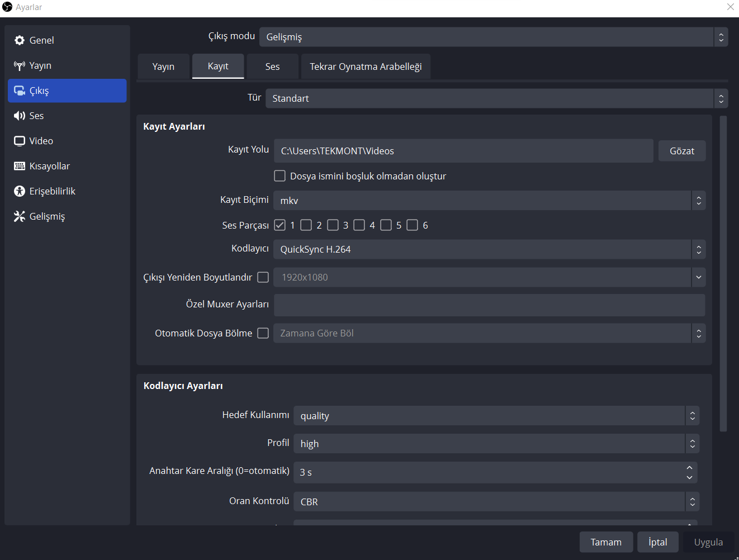Click the Çıkış output icon

pos(20,91)
